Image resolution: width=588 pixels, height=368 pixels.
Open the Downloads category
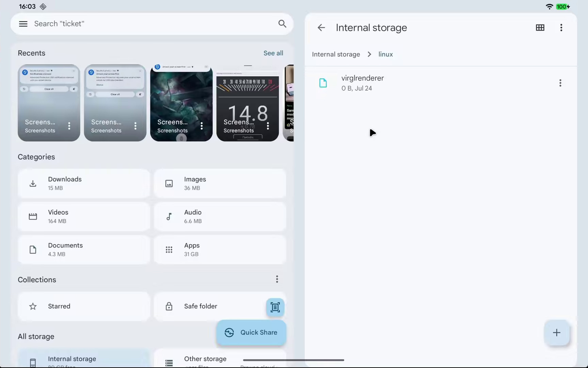pyautogui.click(x=84, y=183)
